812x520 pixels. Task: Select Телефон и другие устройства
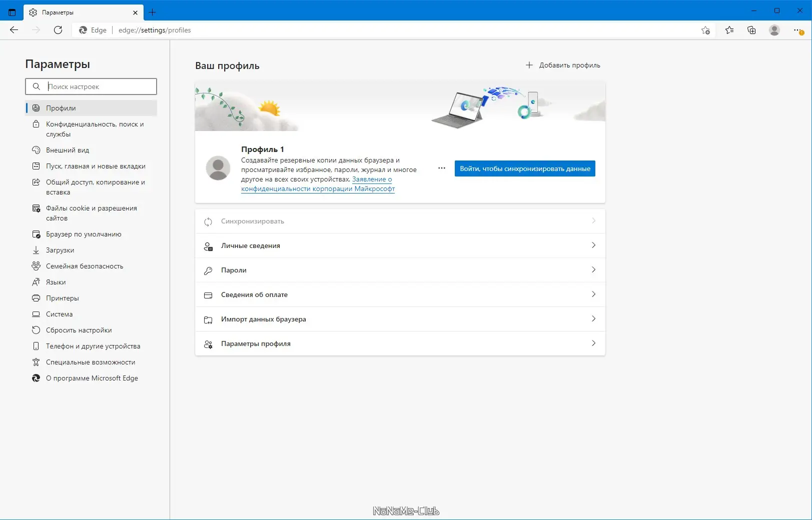pyautogui.click(x=91, y=346)
